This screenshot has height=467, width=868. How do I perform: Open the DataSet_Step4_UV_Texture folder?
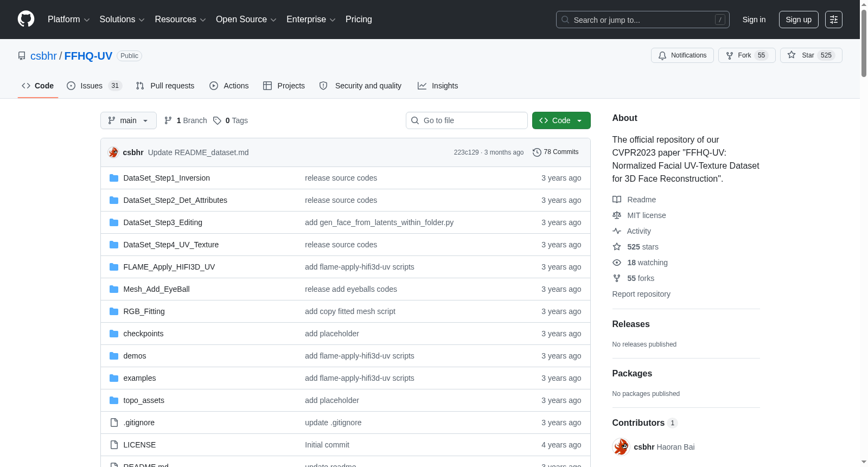pos(171,245)
